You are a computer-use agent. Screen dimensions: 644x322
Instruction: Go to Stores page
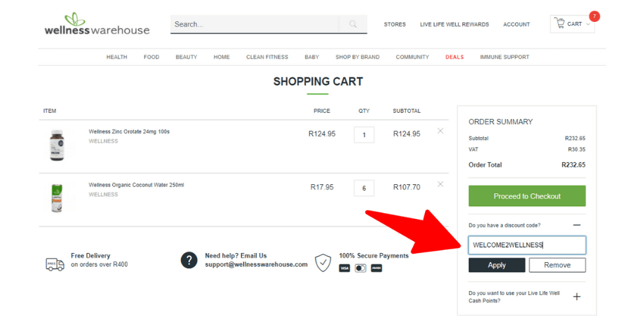click(395, 24)
